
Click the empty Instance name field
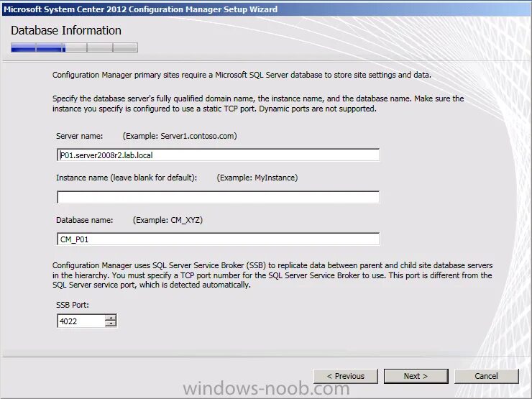(x=218, y=197)
